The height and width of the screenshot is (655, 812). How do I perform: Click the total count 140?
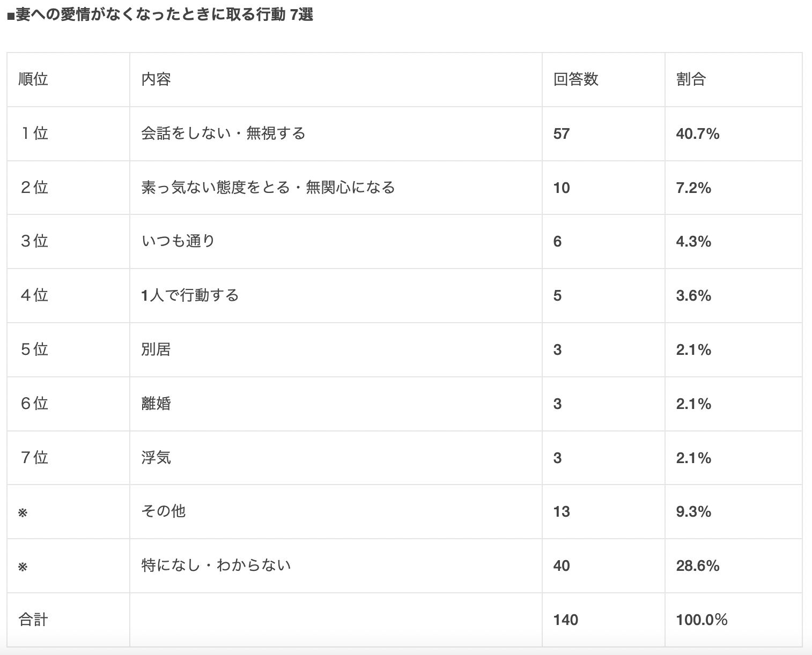pos(565,620)
